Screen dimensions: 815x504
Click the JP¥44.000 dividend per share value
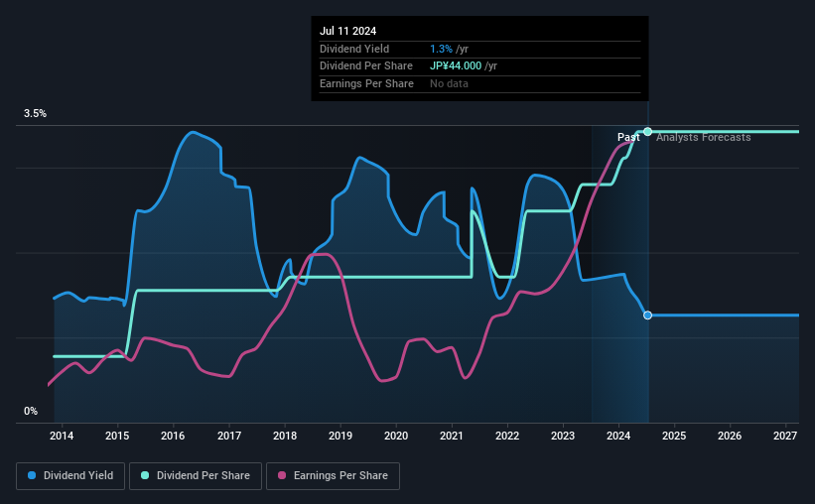[x=456, y=66]
